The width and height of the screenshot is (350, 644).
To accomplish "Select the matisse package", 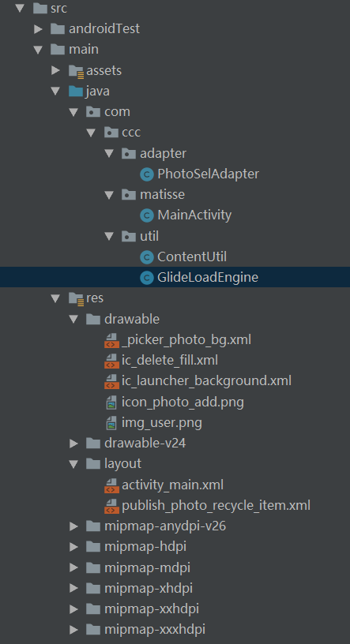I will (162, 194).
